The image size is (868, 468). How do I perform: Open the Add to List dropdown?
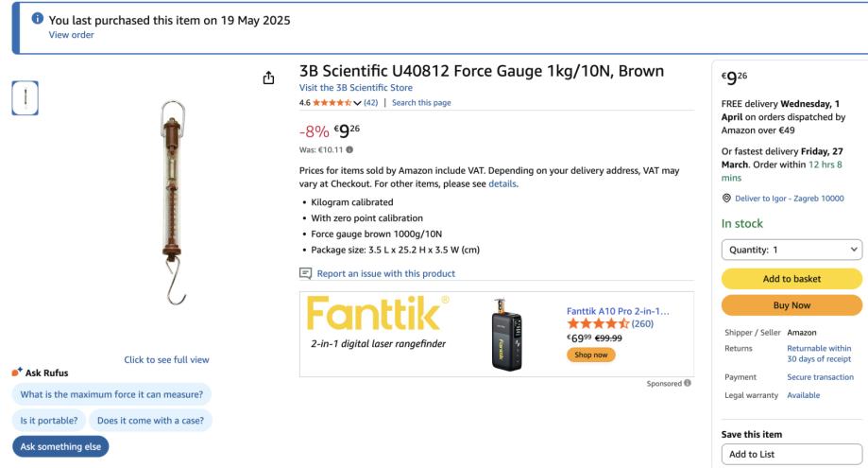point(791,454)
